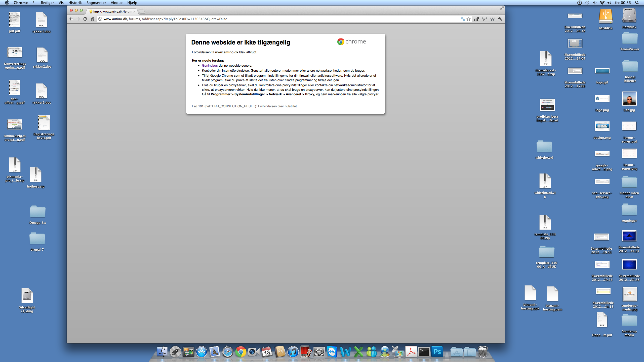Open a new tab

[142, 12]
